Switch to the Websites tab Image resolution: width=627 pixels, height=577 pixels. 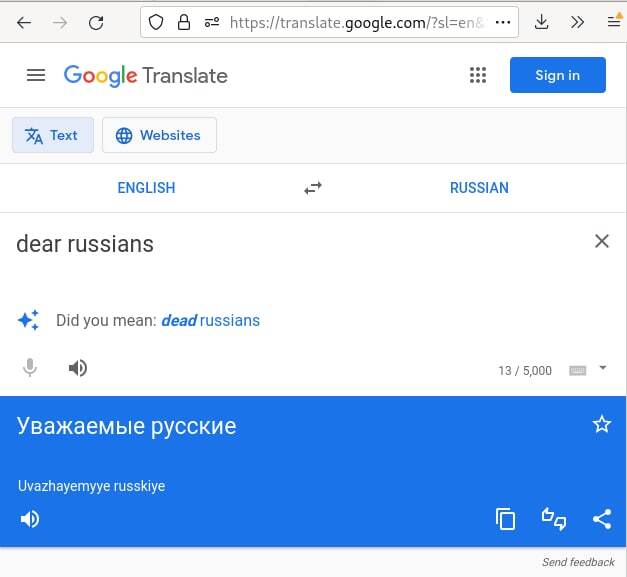[159, 135]
